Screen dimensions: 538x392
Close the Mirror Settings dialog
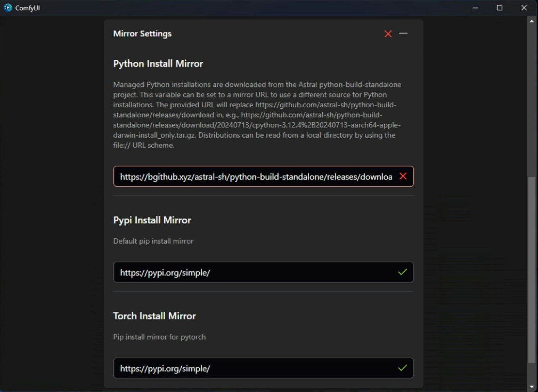388,34
